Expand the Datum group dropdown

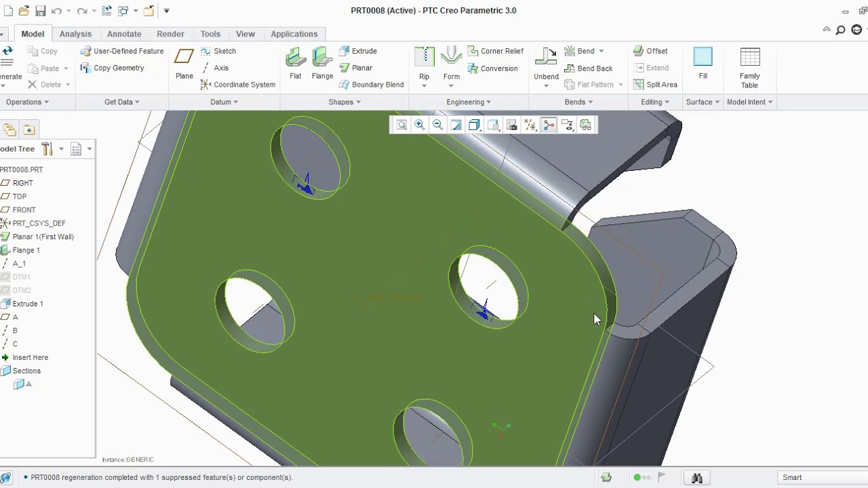click(224, 102)
